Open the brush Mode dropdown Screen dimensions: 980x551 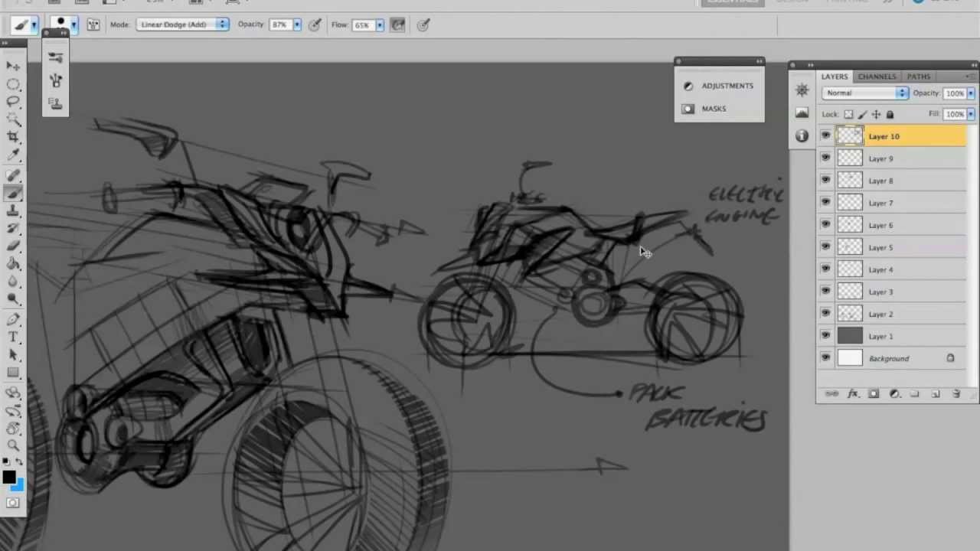coord(183,24)
